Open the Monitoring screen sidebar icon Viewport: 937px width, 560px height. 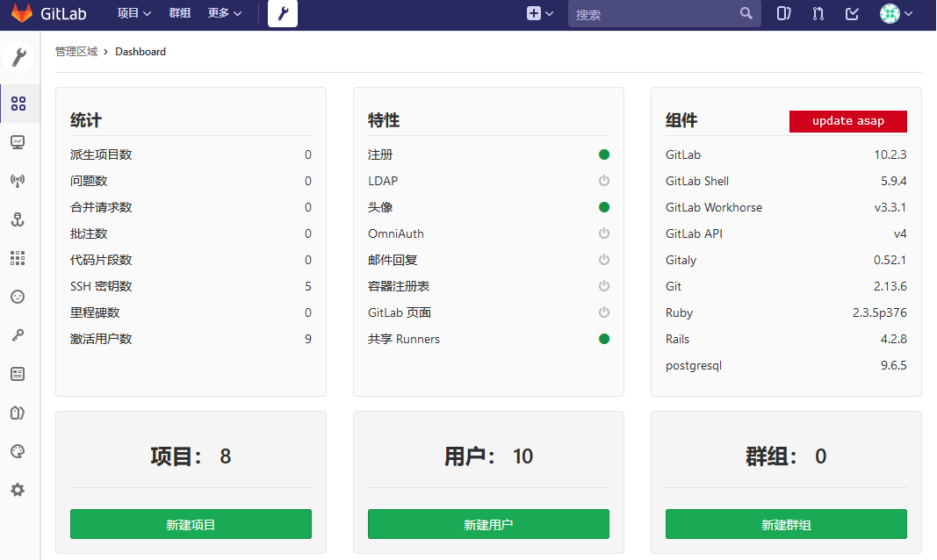(18, 142)
